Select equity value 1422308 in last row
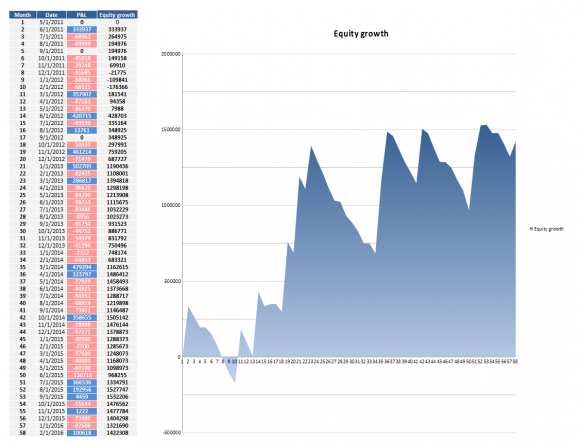This screenshot has width=580, height=443. (117, 433)
